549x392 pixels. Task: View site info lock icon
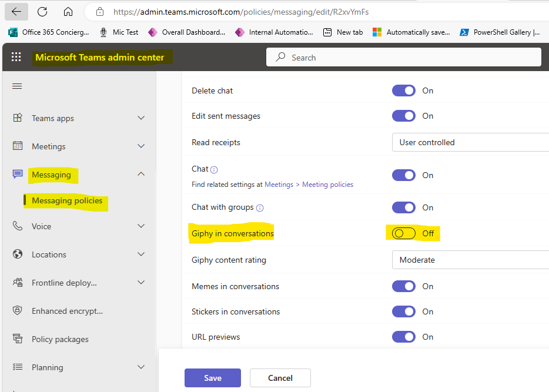pos(100,12)
